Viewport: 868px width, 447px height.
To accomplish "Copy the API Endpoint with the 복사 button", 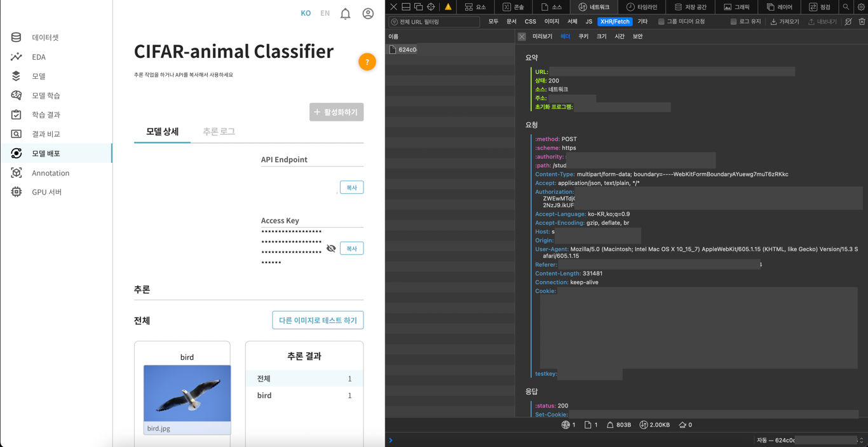I will click(x=351, y=187).
